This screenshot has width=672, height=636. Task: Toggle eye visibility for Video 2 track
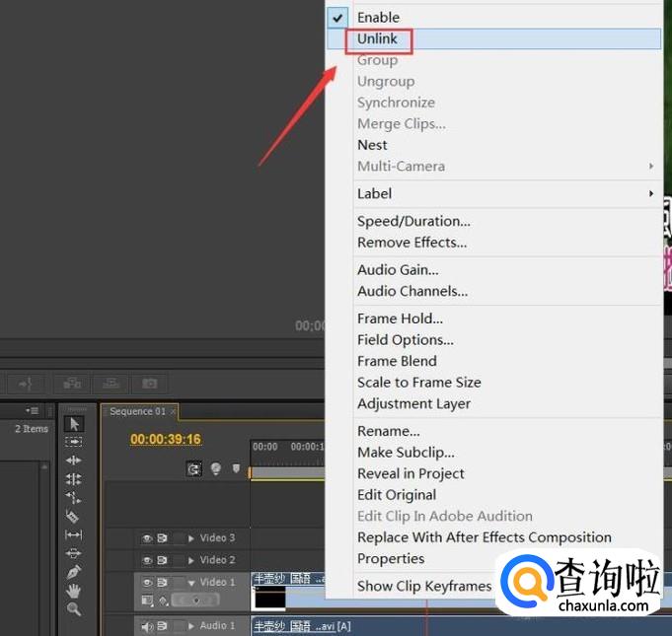click(x=147, y=560)
